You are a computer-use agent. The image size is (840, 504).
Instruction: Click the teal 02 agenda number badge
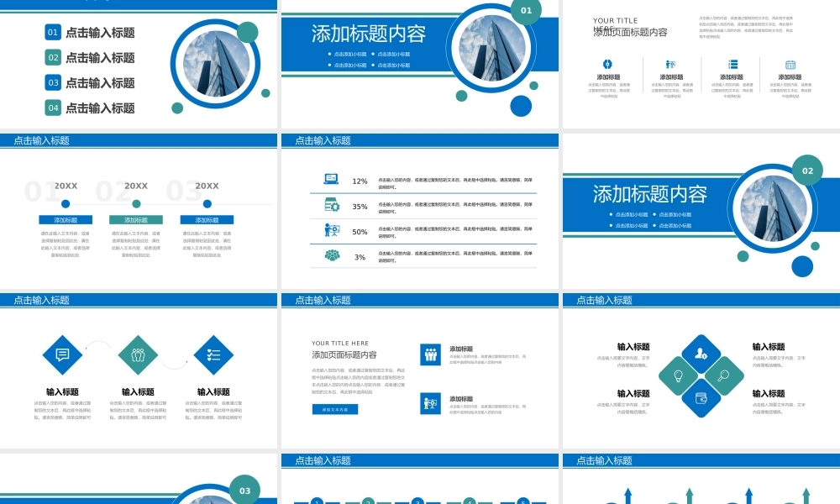point(53,57)
